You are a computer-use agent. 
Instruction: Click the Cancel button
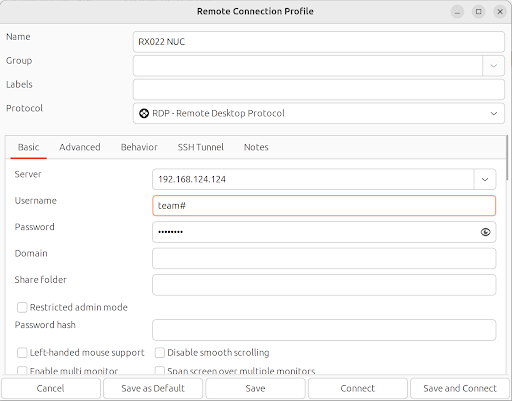tap(51, 388)
